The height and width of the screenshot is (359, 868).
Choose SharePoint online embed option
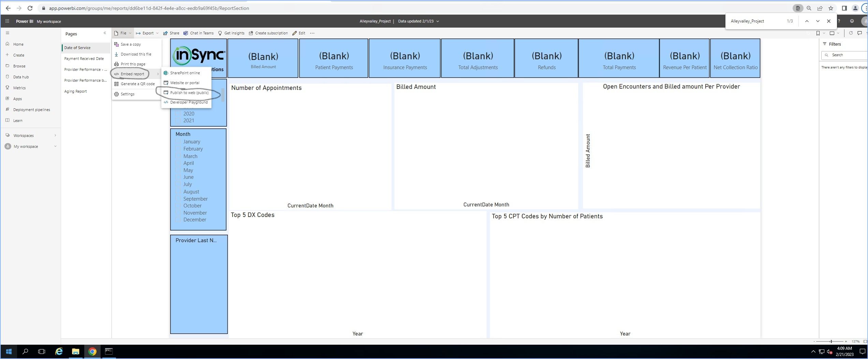point(186,73)
